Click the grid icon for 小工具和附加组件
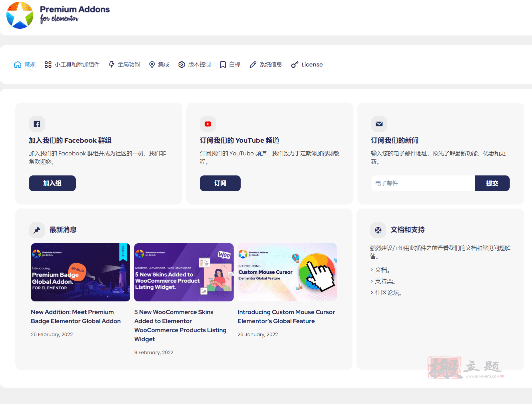 tap(48, 64)
